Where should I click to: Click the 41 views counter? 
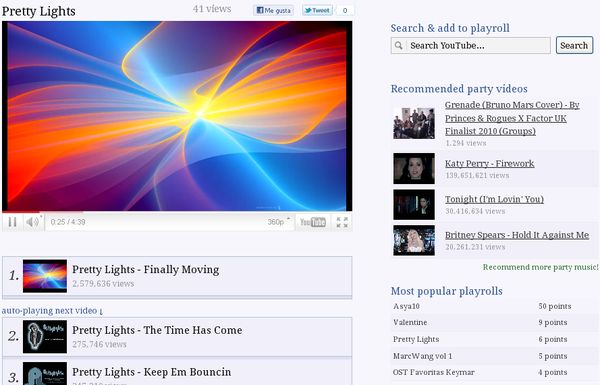coord(212,9)
